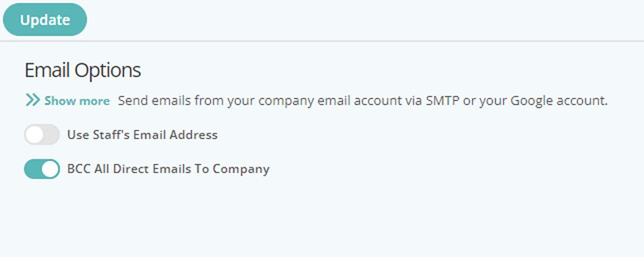This screenshot has height=257, width=644.
Task: Click the BCC All Direct Emails To Company label
Action: point(169,169)
